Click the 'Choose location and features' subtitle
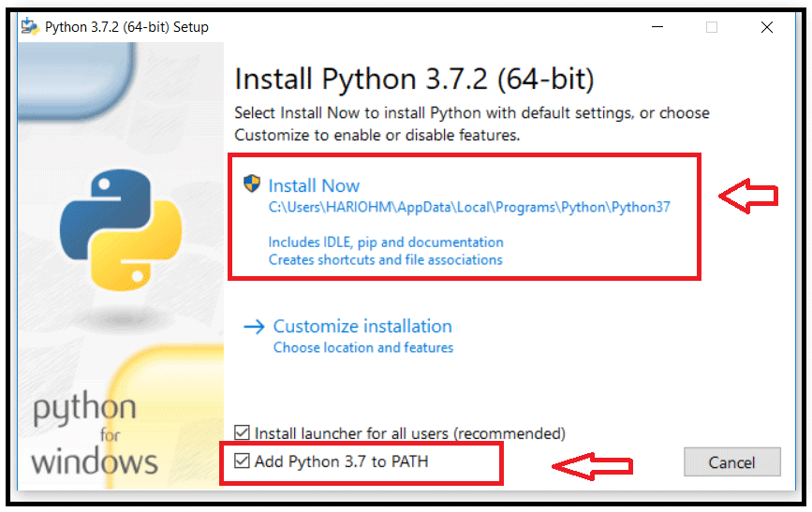Image resolution: width=812 pixels, height=512 pixels. click(x=363, y=348)
